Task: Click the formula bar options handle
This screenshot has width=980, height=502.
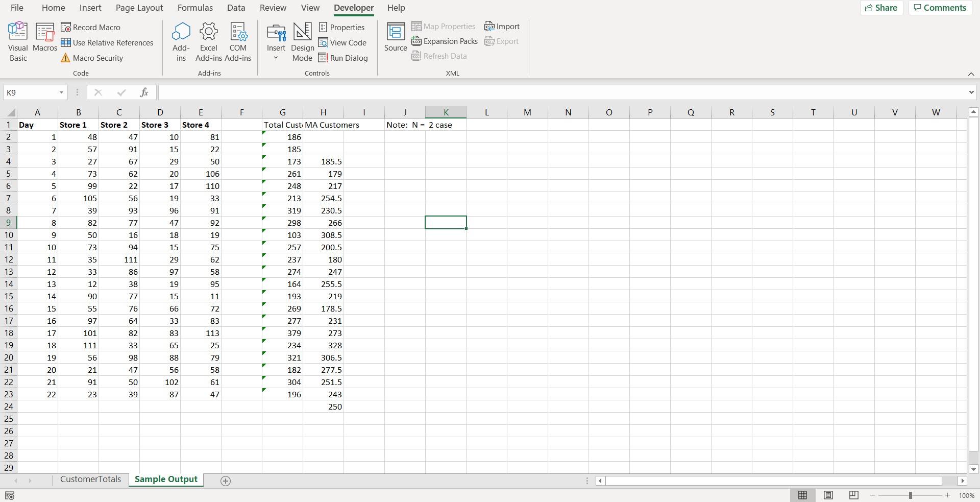Action: (x=77, y=92)
